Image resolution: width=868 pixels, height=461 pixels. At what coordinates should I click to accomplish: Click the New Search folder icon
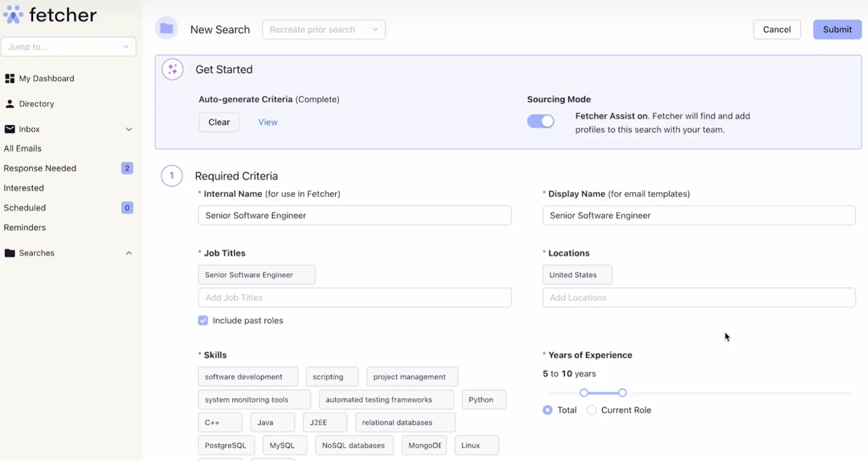click(166, 28)
